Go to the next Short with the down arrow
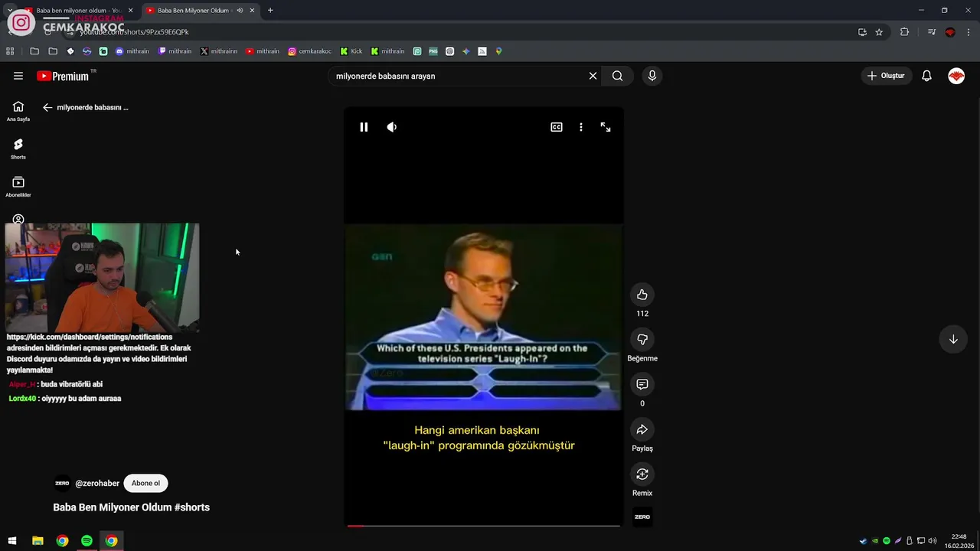This screenshot has height=551, width=980. point(953,339)
